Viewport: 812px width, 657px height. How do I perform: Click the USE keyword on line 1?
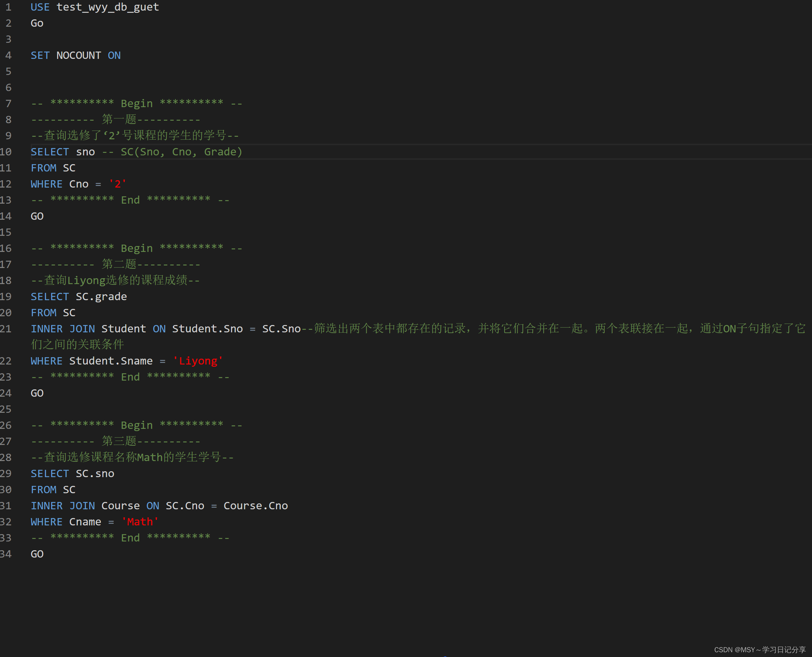coord(40,7)
